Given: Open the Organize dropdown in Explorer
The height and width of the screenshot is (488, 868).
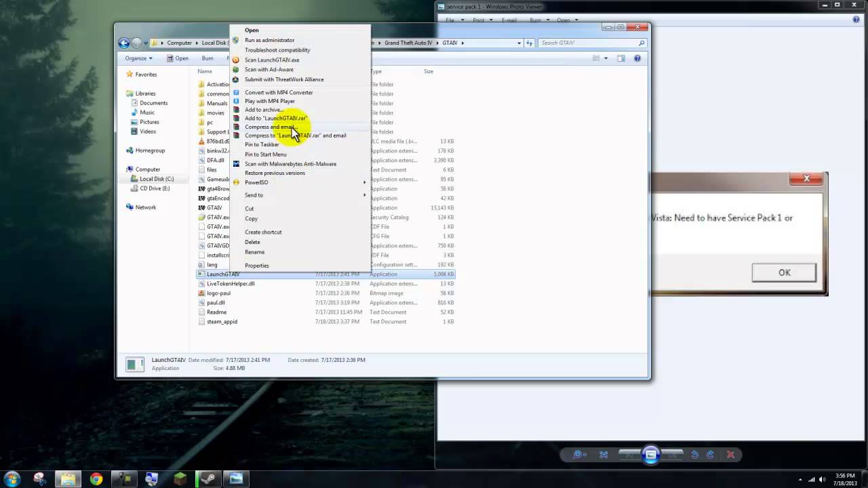Looking at the screenshot, I should click(x=138, y=58).
